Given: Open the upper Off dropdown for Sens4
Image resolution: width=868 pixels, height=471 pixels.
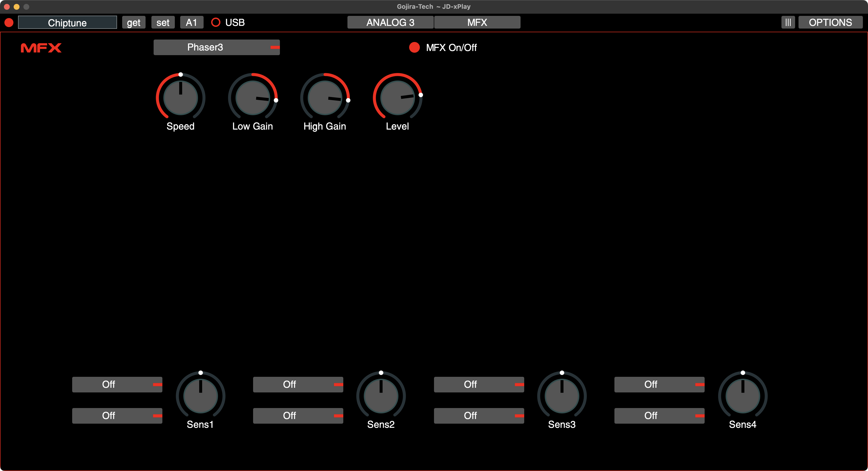Looking at the screenshot, I should (660, 384).
